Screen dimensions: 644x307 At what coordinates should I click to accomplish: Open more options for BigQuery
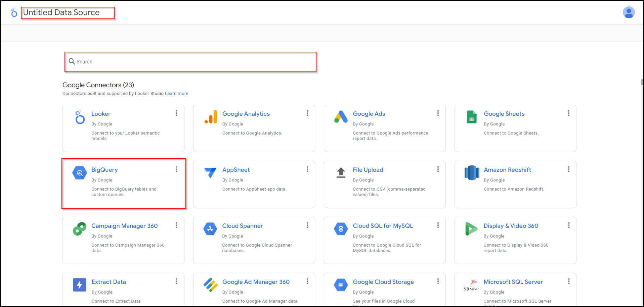click(x=177, y=169)
